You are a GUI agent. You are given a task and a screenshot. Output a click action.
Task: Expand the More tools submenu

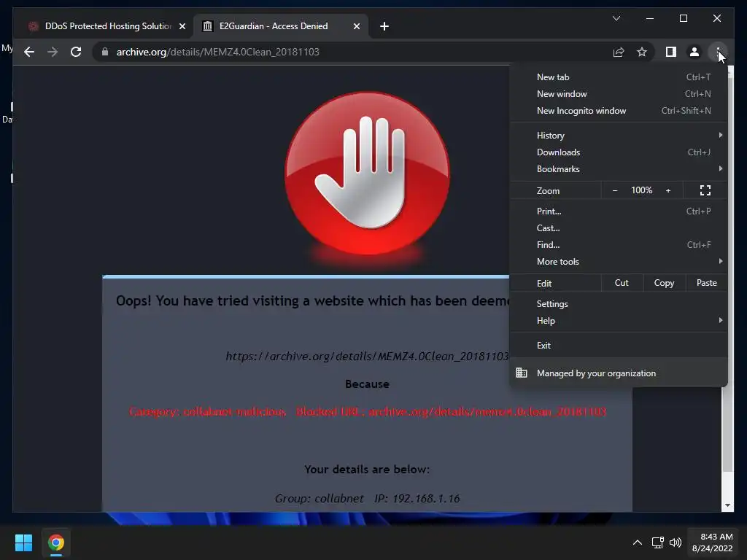tap(619, 262)
